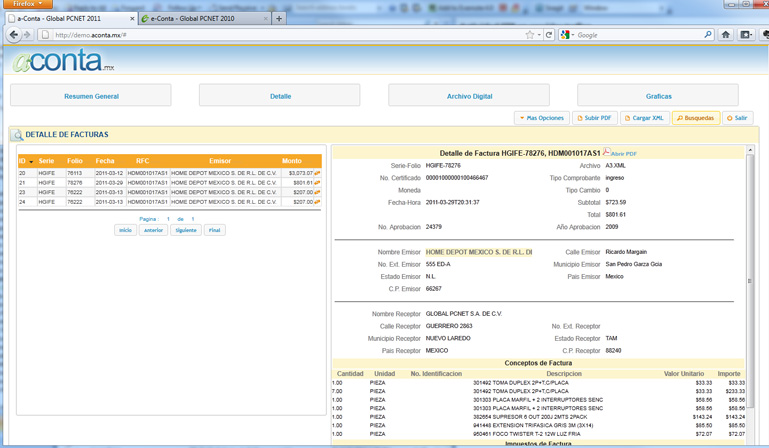
Task: Click the URL address bar
Action: click(x=288, y=35)
